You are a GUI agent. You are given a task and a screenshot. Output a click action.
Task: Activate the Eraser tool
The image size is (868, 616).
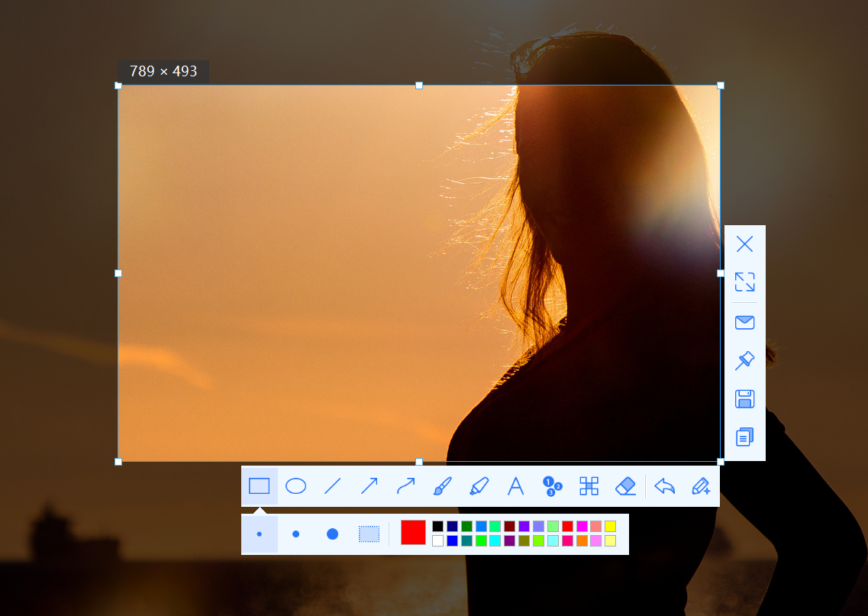click(625, 486)
